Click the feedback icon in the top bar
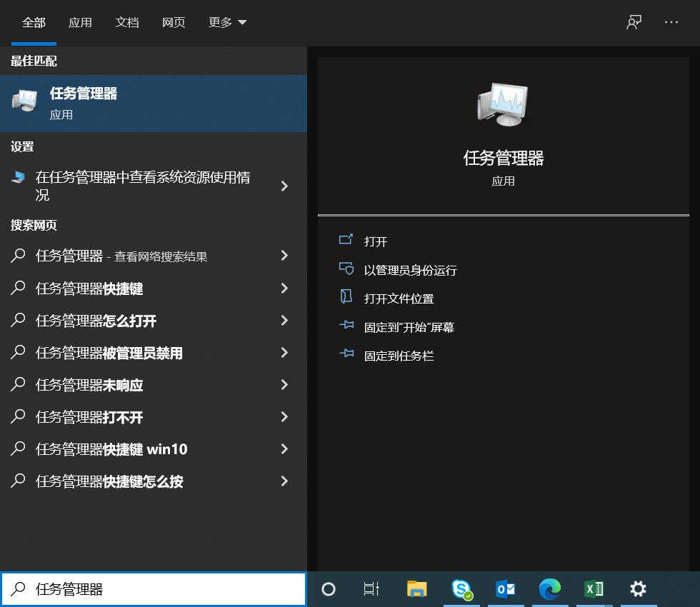700x607 pixels. click(633, 22)
